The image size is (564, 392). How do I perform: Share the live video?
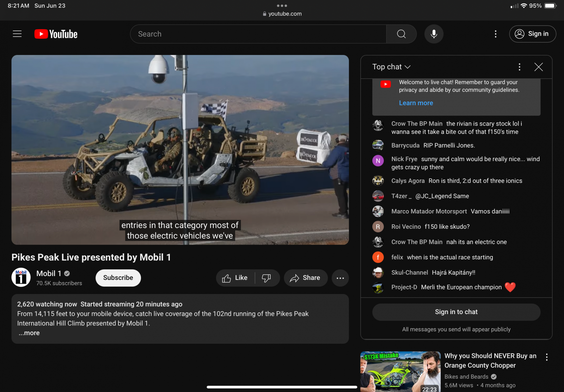[x=306, y=278]
